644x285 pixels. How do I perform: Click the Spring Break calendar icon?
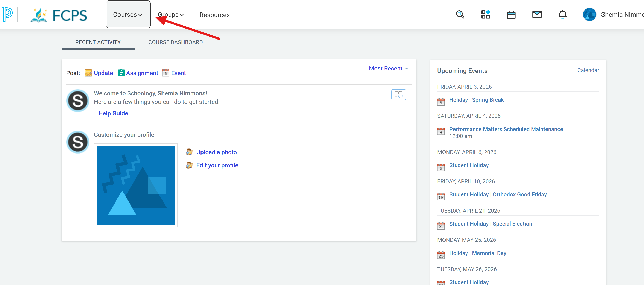pyautogui.click(x=441, y=102)
